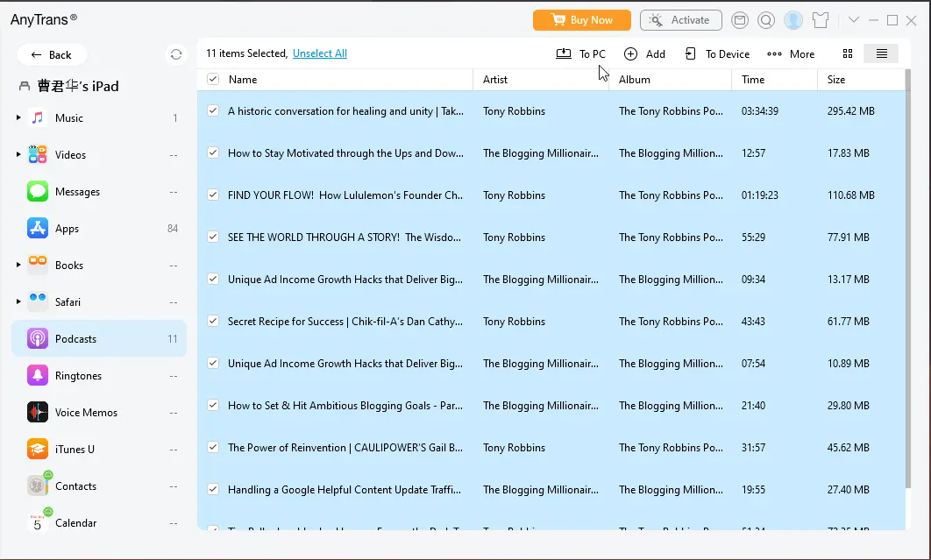Select Ringtones in the sidebar
This screenshot has height=560, width=931.
click(78, 376)
